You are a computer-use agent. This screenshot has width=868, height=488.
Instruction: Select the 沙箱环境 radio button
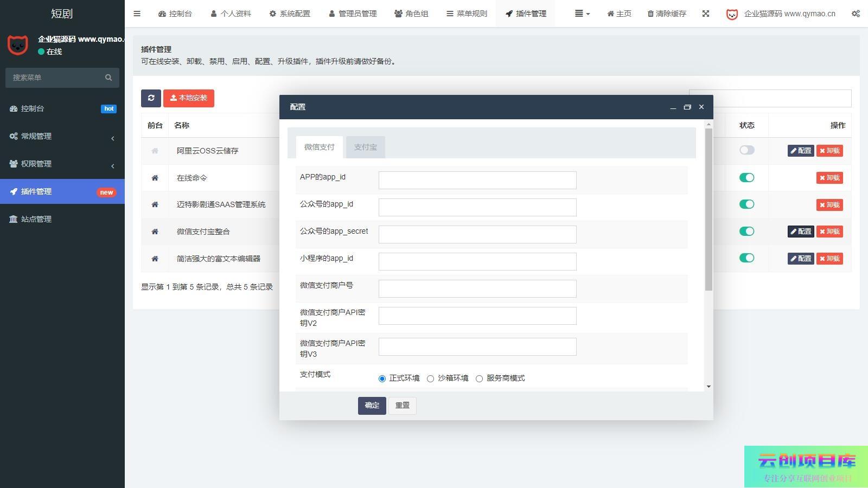431,378
